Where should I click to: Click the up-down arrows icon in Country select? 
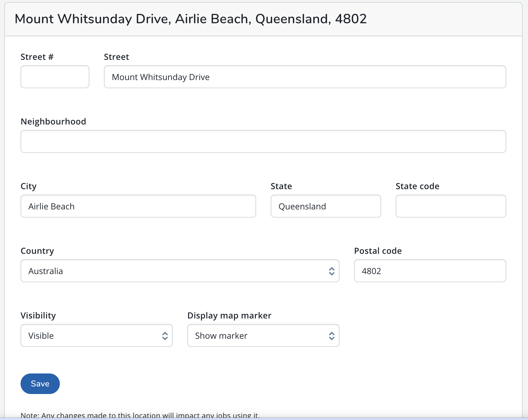331,271
